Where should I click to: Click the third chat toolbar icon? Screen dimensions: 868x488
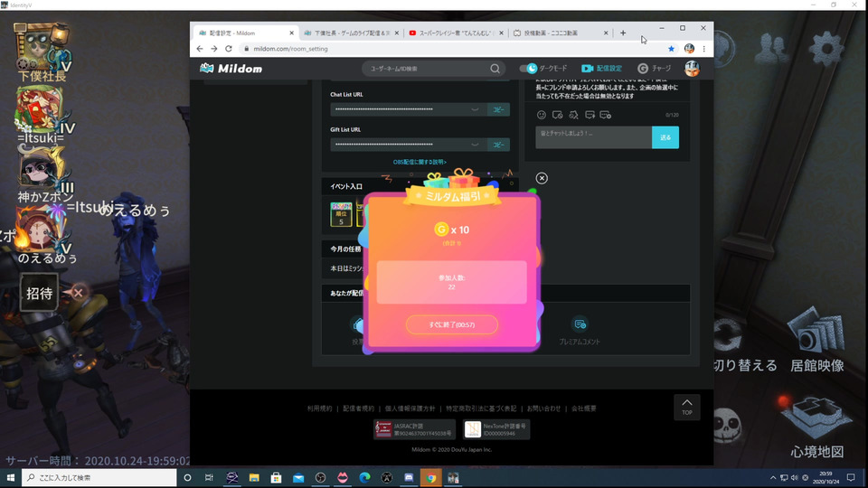pyautogui.click(x=573, y=115)
